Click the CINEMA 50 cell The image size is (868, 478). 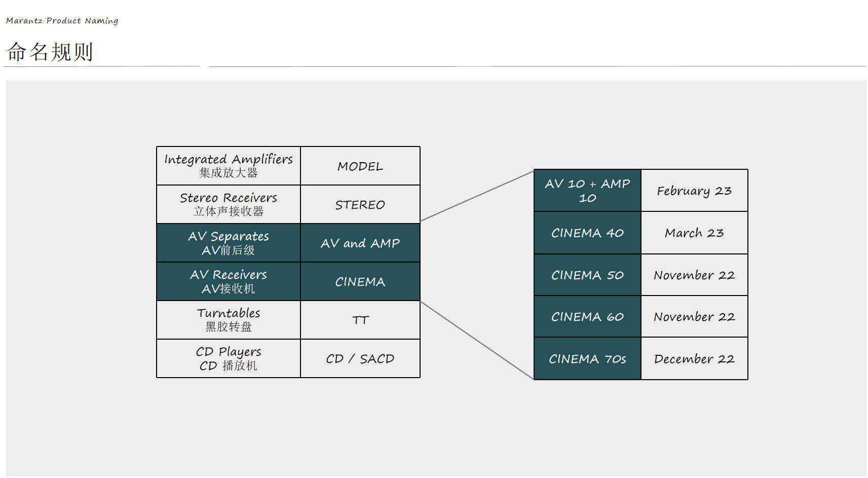tap(587, 275)
